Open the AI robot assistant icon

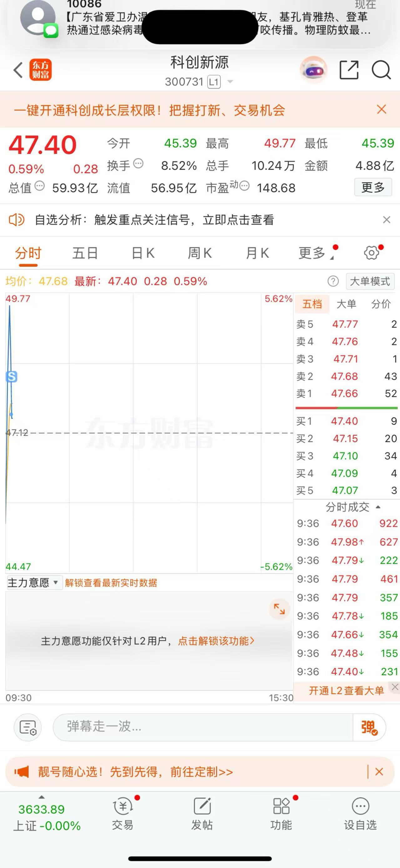coord(313,70)
